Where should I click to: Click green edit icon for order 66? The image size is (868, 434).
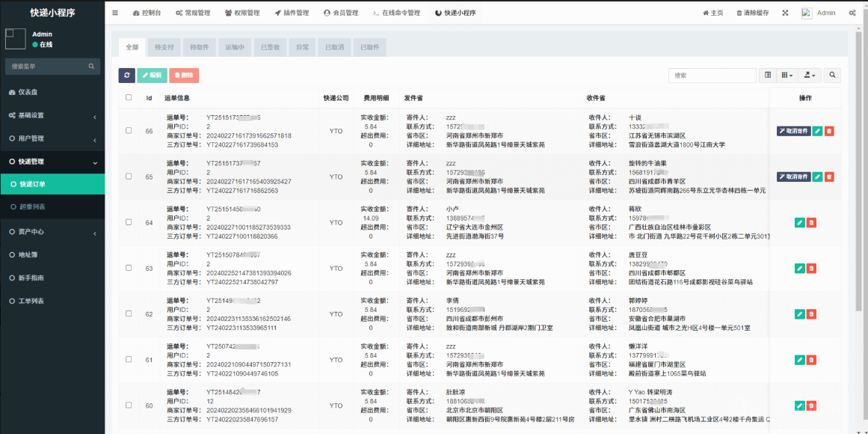(x=818, y=131)
